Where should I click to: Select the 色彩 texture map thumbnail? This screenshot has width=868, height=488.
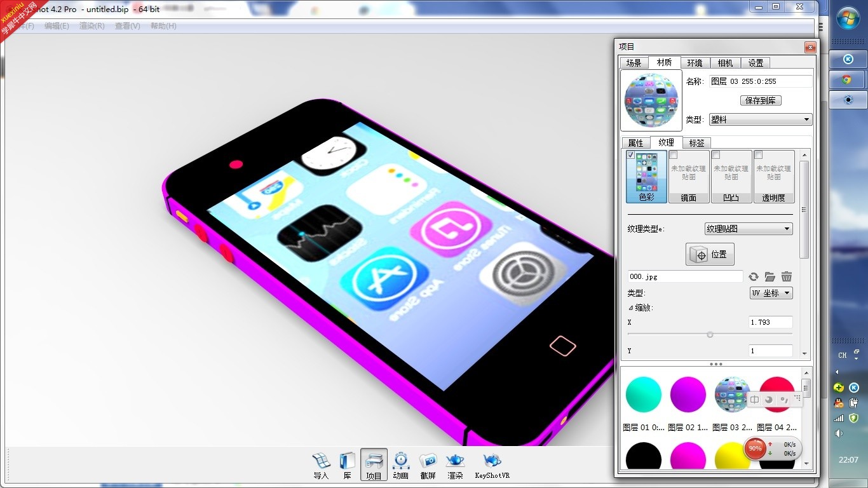coord(646,176)
